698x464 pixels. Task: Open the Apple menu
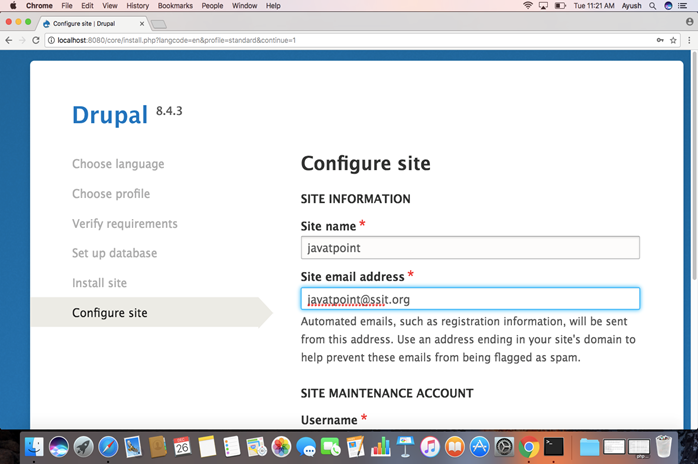coord(13,5)
